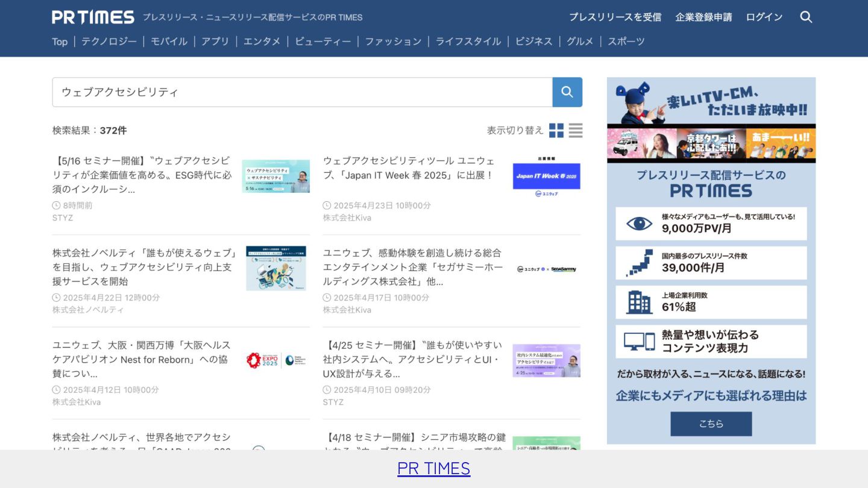Screen dimensions: 868x488
Task: Click the PR TIMES logo in the header
Action: point(93,17)
